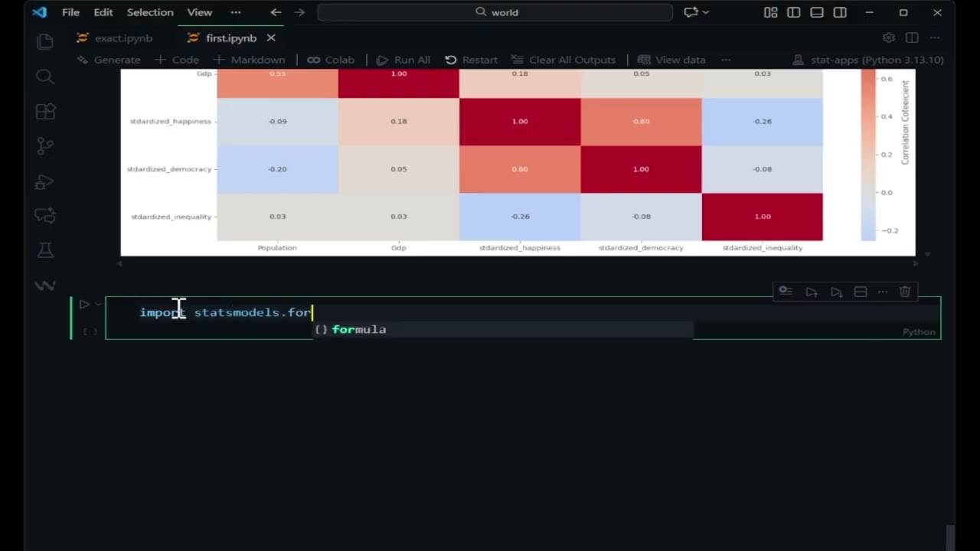980x551 pixels.
Task: Split the editor to the right
Action: [x=912, y=37]
